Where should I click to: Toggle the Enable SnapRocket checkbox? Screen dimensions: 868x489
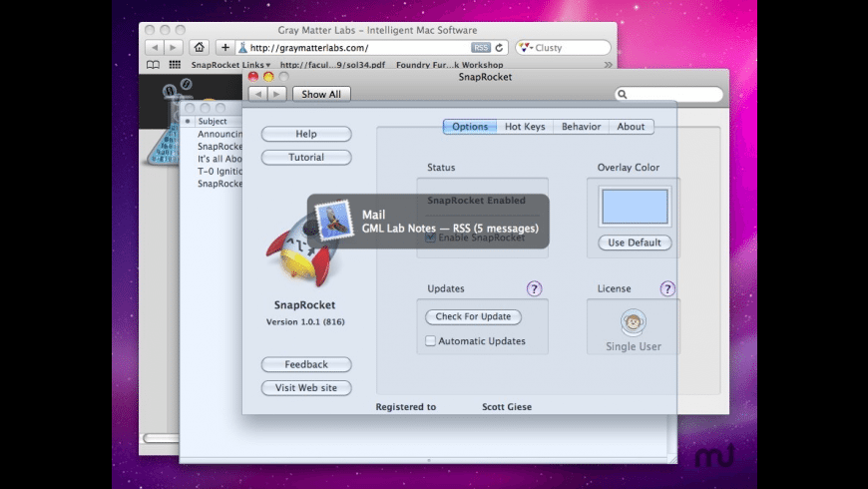tap(430, 238)
